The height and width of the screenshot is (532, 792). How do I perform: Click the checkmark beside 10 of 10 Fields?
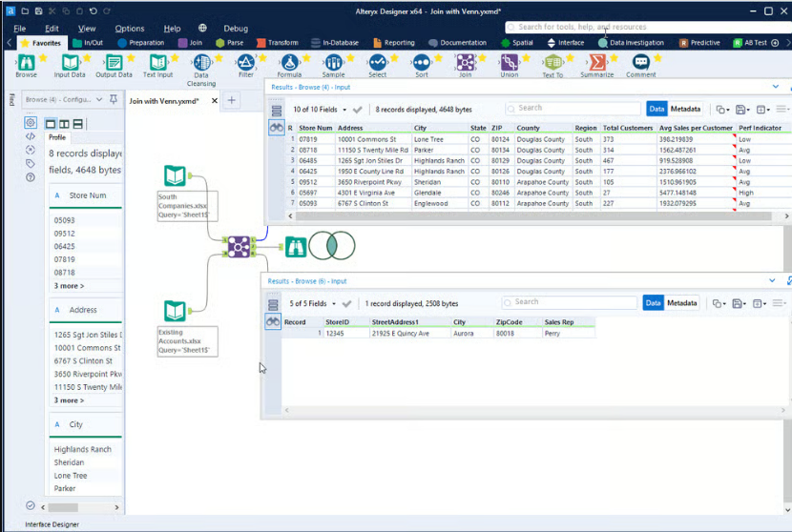click(358, 110)
